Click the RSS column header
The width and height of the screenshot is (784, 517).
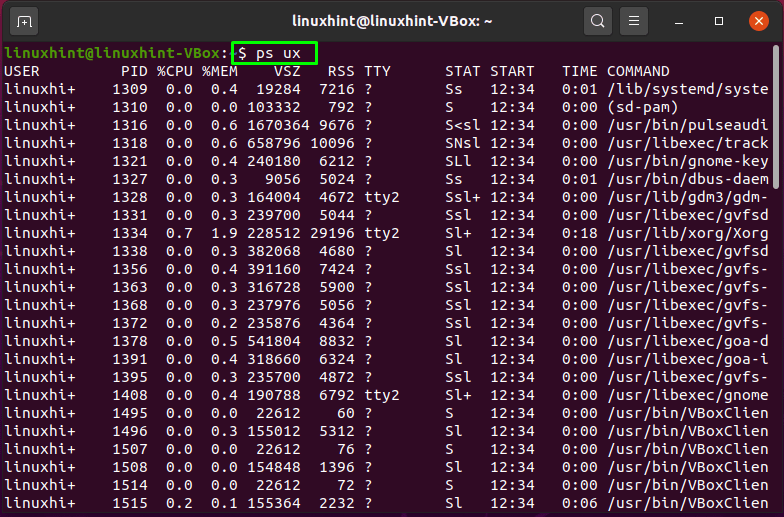[x=341, y=72]
